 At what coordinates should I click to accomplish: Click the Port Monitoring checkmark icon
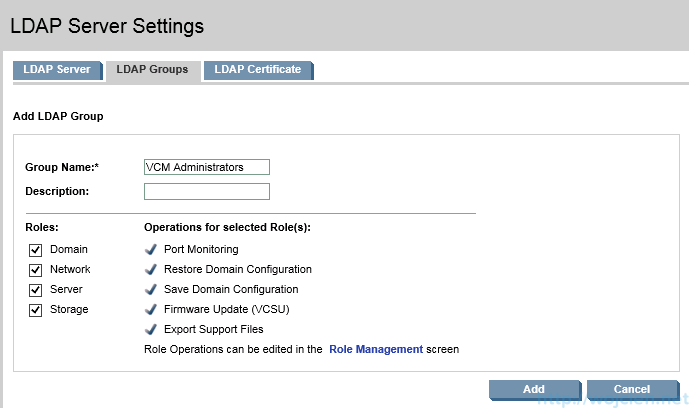[151, 249]
